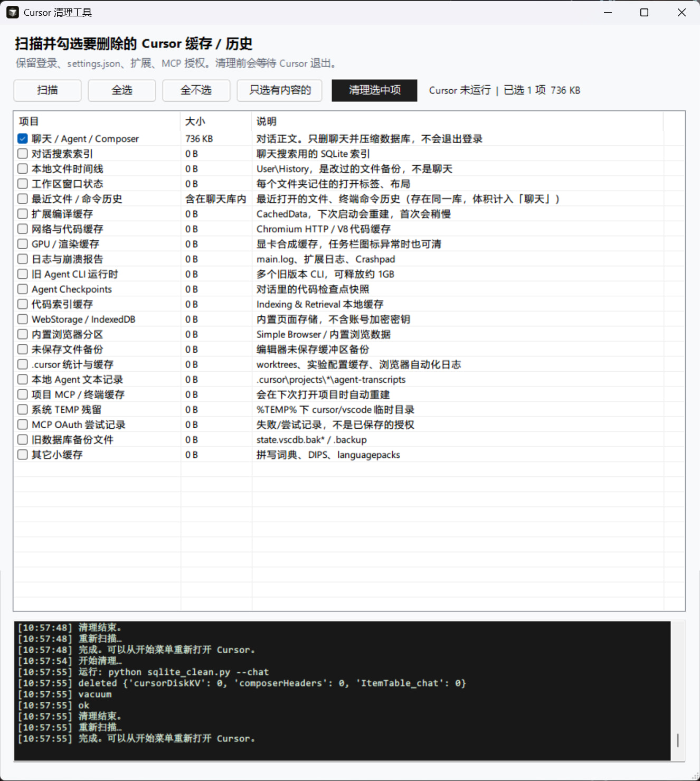Click the description Indexing & Retrieval 本地缓存
This screenshot has width=700, height=781.
click(x=320, y=304)
